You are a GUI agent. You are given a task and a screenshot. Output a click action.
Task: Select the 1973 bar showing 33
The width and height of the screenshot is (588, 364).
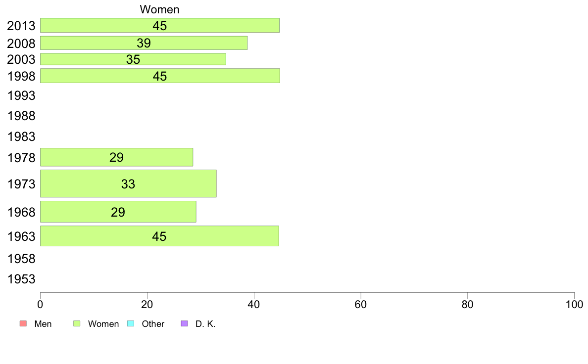click(128, 183)
